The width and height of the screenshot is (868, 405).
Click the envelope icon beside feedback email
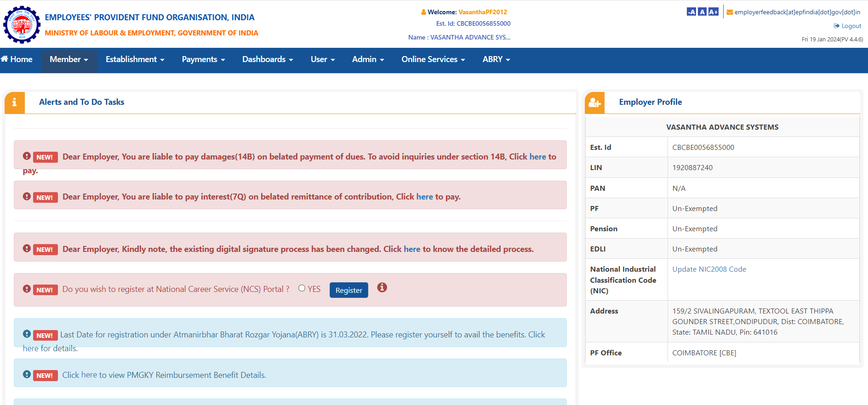[730, 12]
